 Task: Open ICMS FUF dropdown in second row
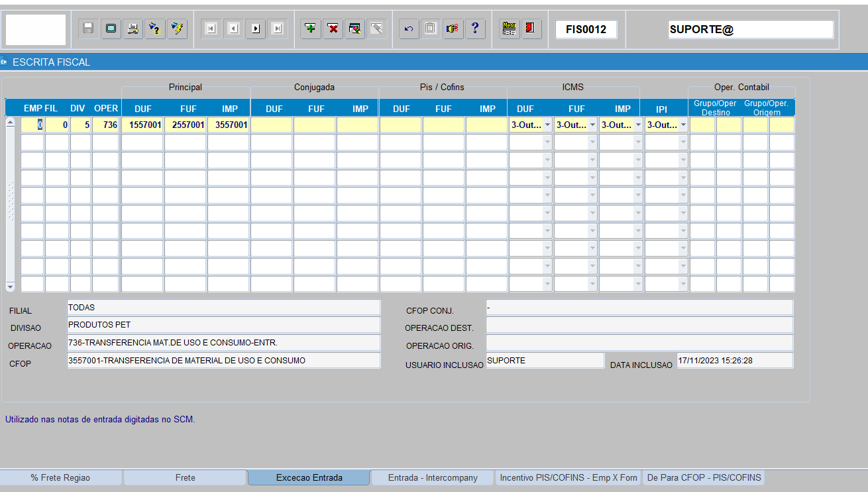[x=592, y=143]
